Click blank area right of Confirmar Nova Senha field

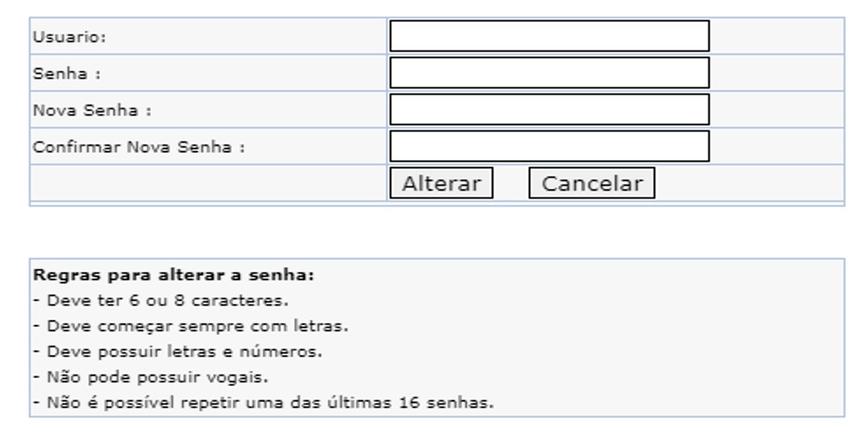pyautogui.click(x=776, y=147)
